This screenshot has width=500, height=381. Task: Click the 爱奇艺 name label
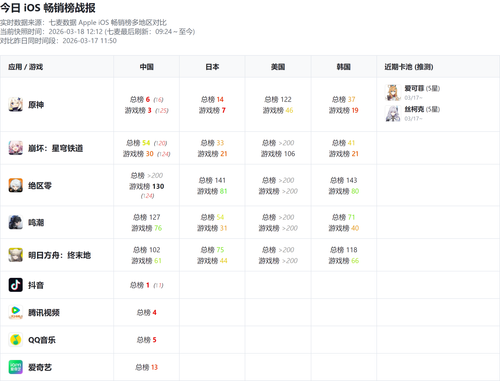tap(40, 367)
